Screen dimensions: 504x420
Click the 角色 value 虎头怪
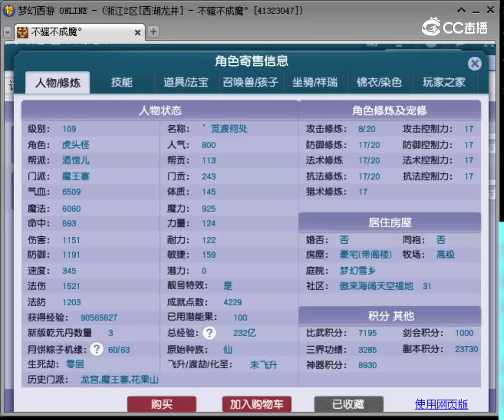pyautogui.click(x=76, y=145)
